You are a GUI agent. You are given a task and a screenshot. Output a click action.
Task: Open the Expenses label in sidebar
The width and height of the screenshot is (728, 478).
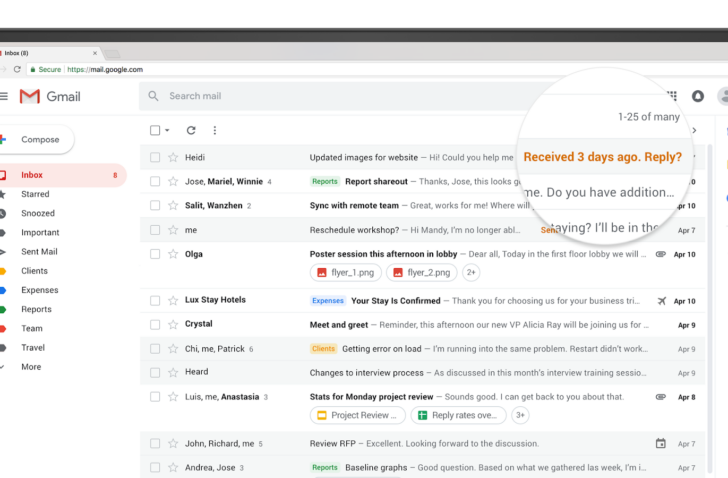pyautogui.click(x=39, y=290)
